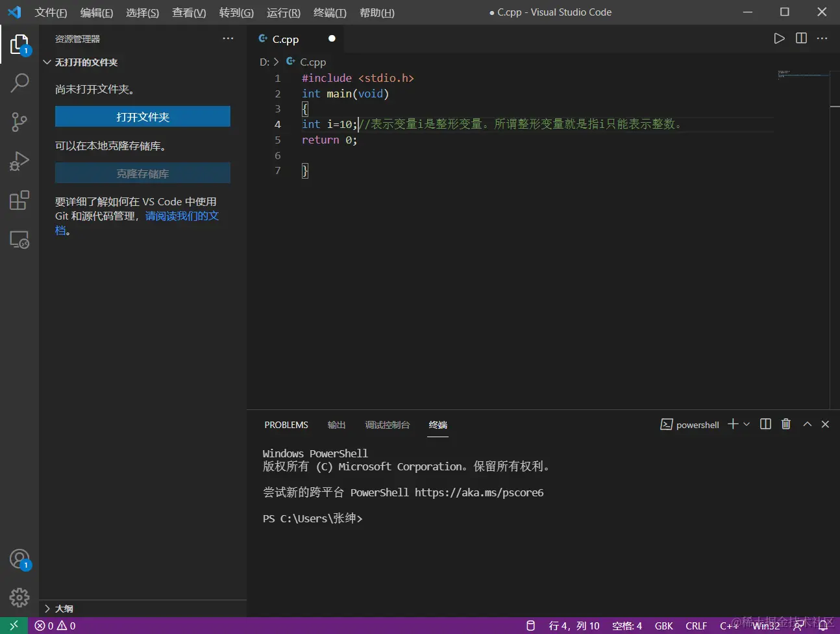
Task: Open errors and warnings count in status bar
Action: click(x=55, y=626)
